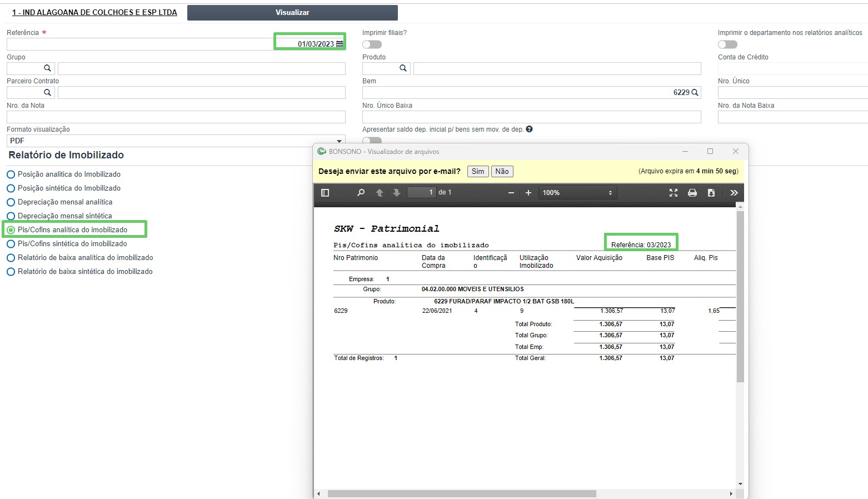The width and height of the screenshot is (868, 499).
Task: Open the Referência calendar date picker
Action: coord(340,44)
